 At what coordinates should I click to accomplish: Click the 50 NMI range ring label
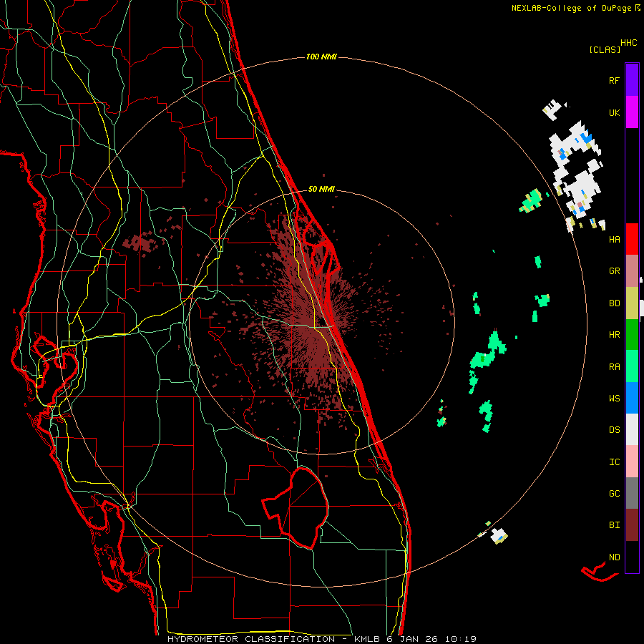point(321,189)
